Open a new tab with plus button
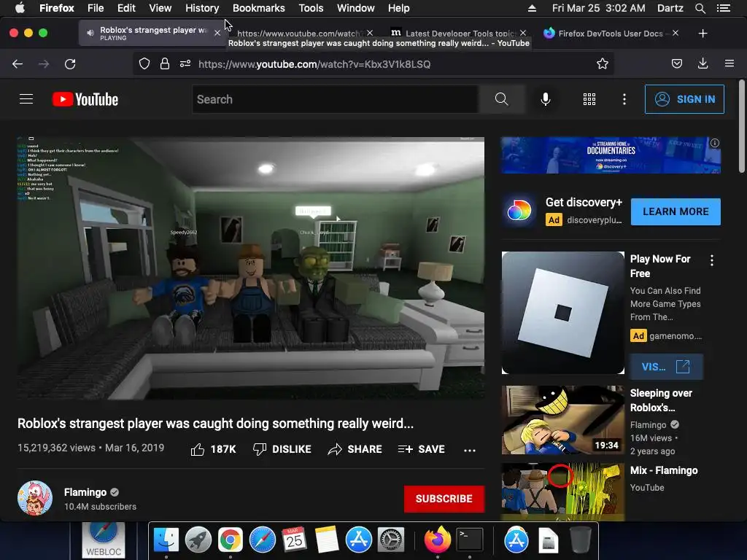747x560 pixels. pyautogui.click(x=703, y=33)
